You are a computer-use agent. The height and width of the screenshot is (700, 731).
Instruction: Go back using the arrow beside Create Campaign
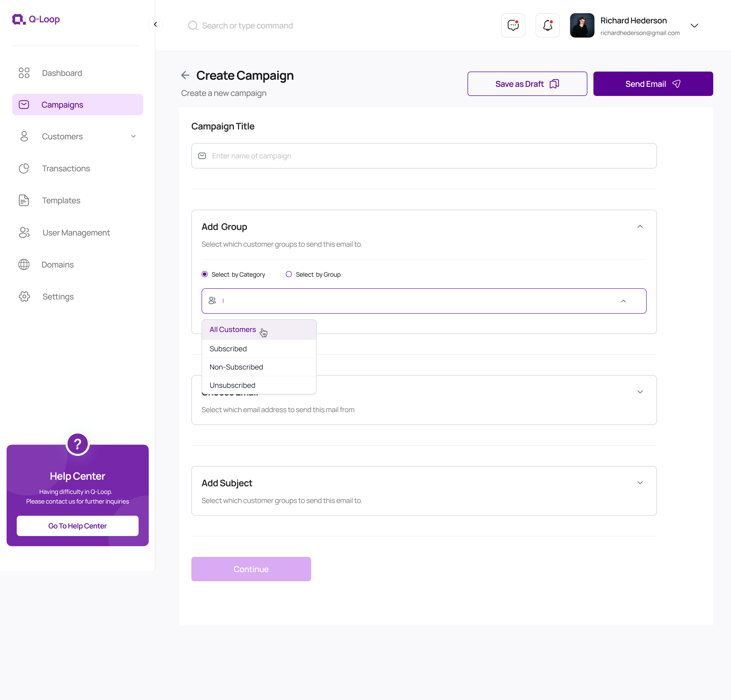(x=185, y=75)
